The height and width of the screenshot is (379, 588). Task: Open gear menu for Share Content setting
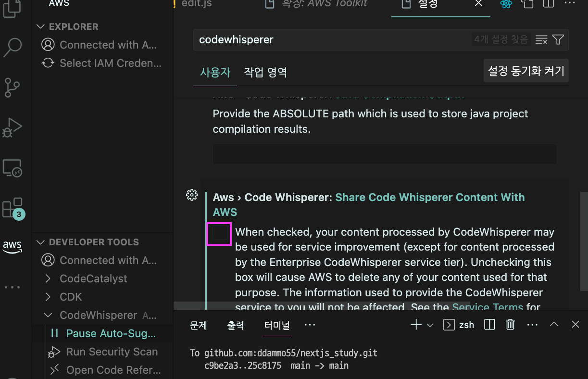[x=192, y=195]
